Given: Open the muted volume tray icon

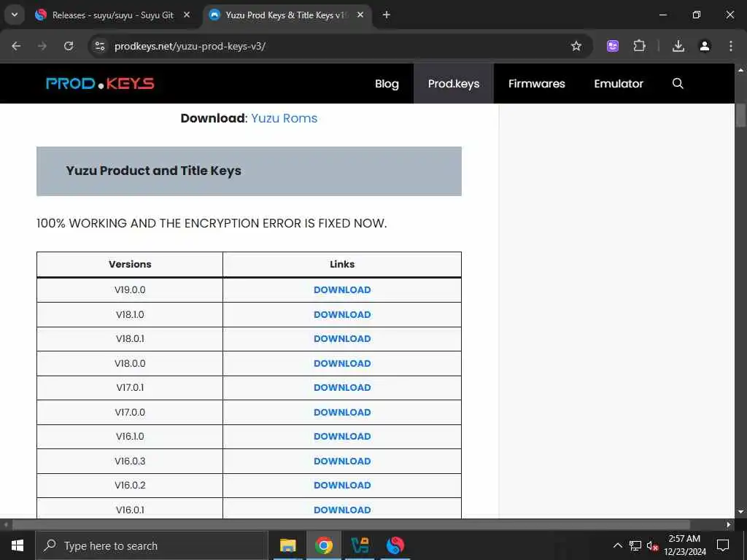Looking at the screenshot, I should [652, 545].
